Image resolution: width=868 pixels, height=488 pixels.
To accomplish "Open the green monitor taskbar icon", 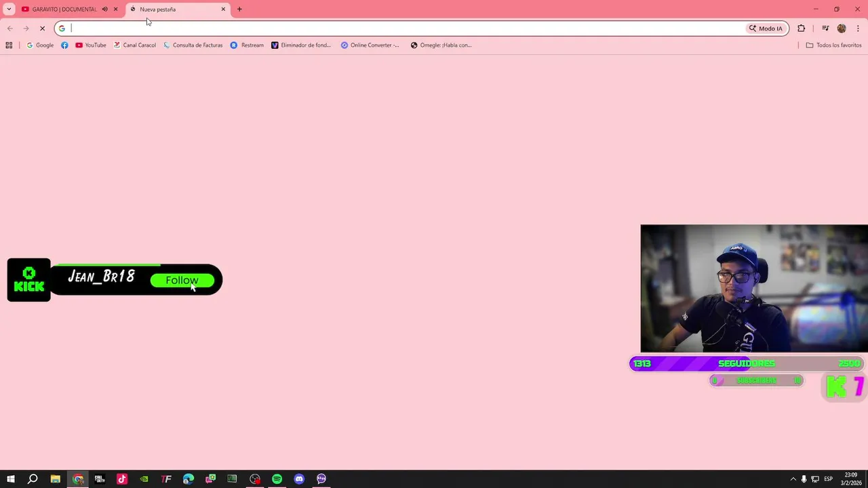I will (x=233, y=479).
